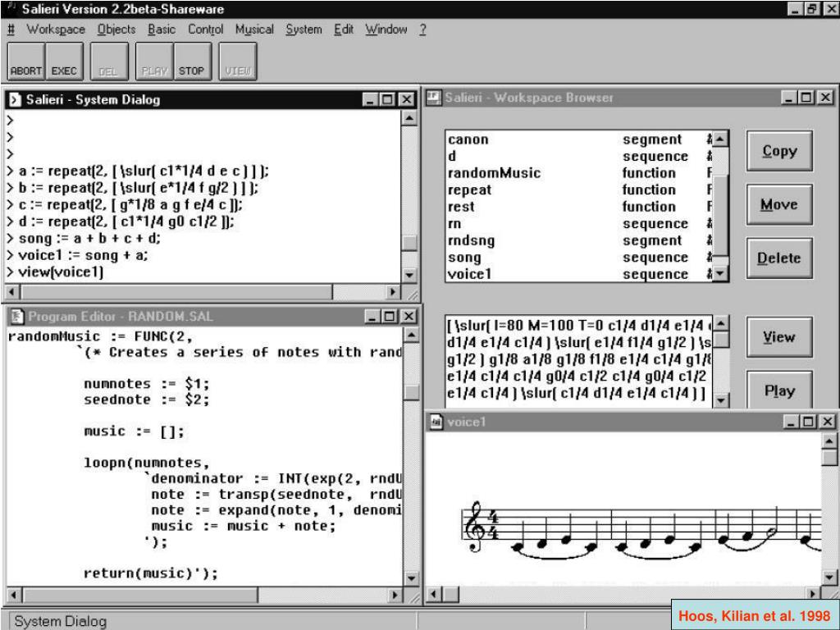
Task: Click Program Editor horizontal scroll right arrow
Action: coord(395,595)
